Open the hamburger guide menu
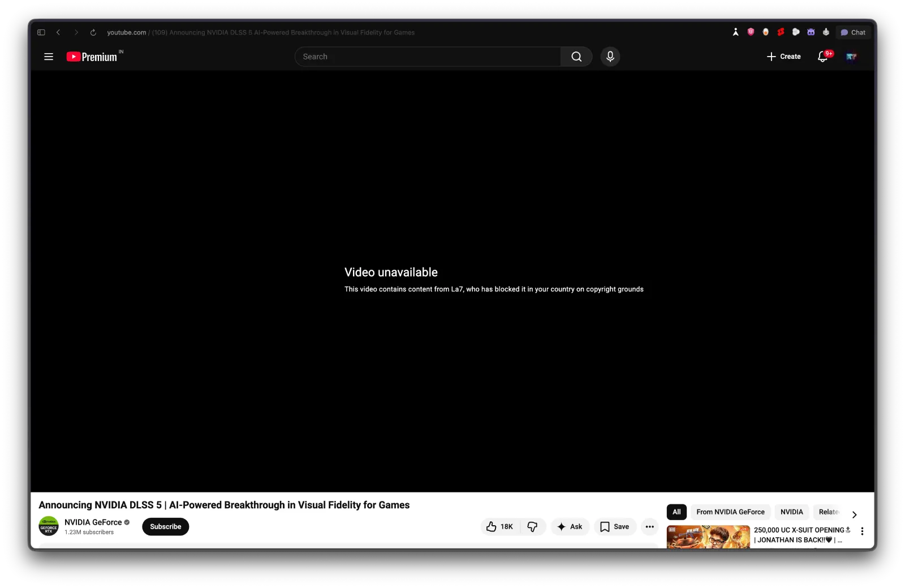This screenshot has width=905, height=588. tap(49, 57)
